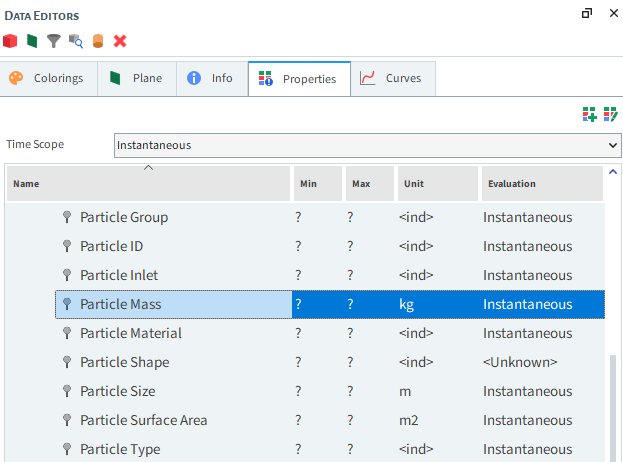This screenshot has width=623, height=462.
Task: Click the red X delete icon
Action: [x=120, y=41]
